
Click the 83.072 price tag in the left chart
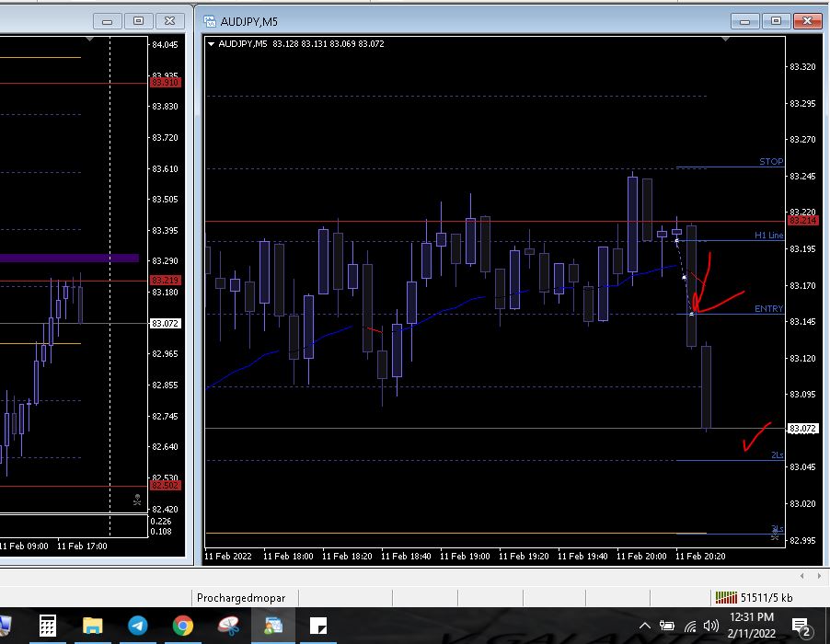[x=165, y=323]
